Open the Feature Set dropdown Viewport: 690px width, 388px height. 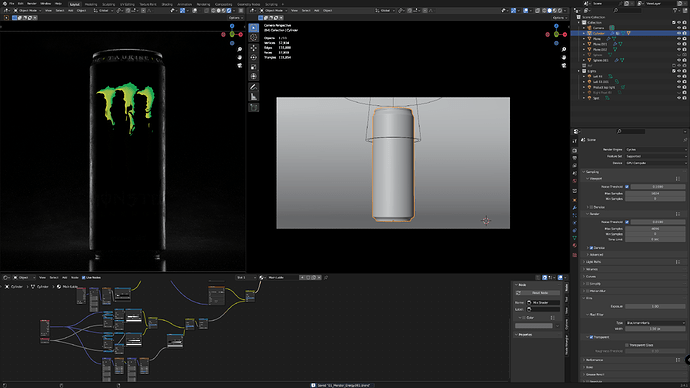[x=656, y=156]
